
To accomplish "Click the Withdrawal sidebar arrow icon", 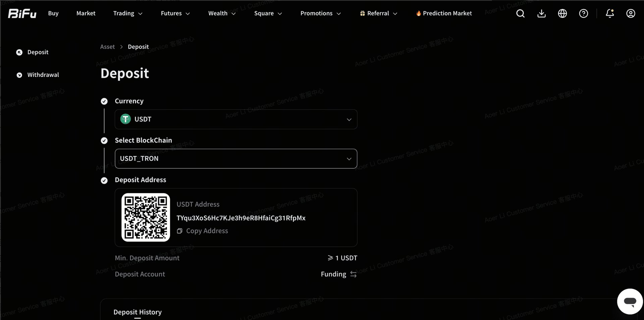I will [x=19, y=75].
